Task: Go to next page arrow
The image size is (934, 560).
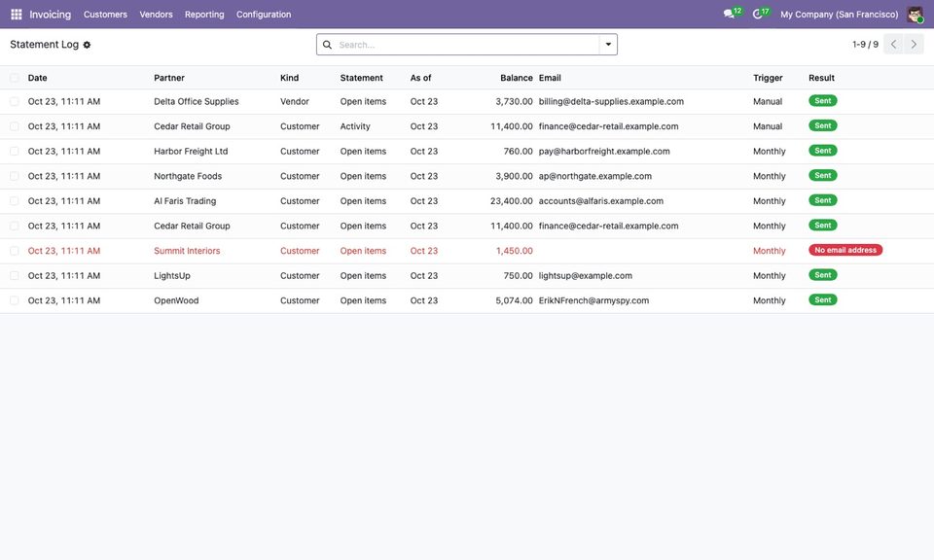Action: tap(914, 44)
